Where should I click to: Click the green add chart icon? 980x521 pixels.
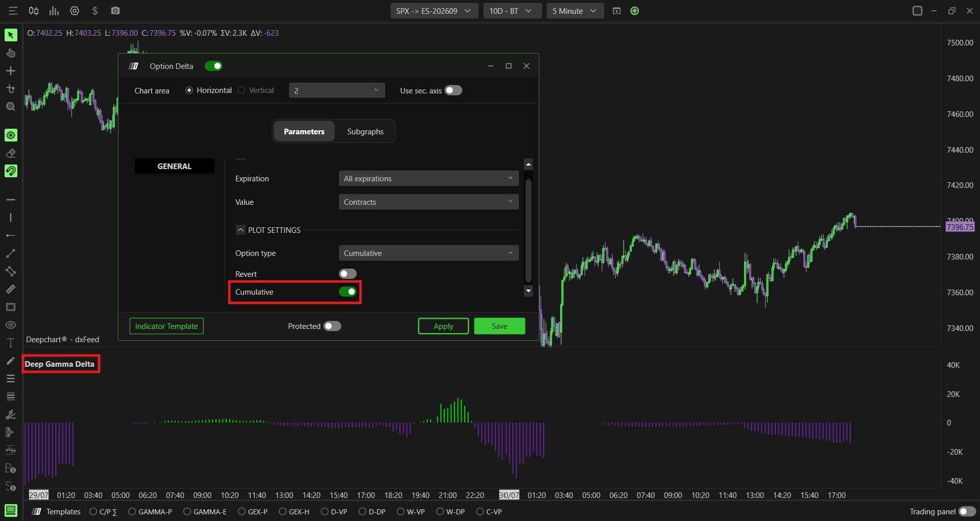point(635,11)
